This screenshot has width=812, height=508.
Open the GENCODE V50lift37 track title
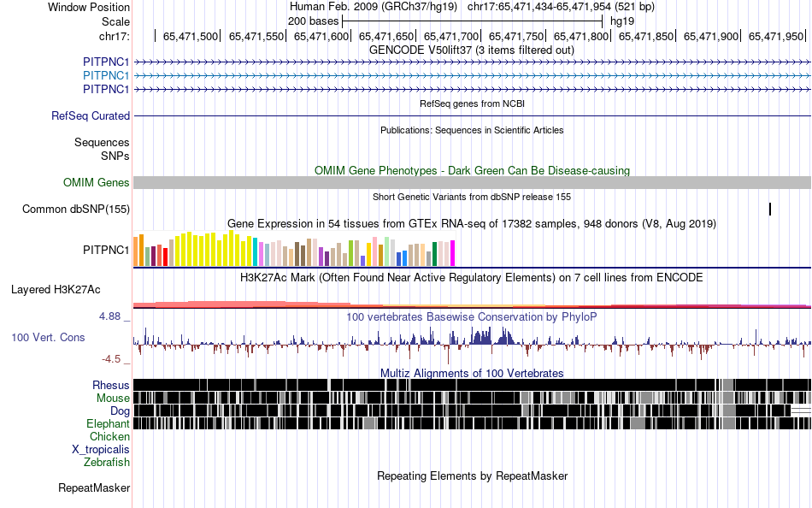click(x=471, y=50)
